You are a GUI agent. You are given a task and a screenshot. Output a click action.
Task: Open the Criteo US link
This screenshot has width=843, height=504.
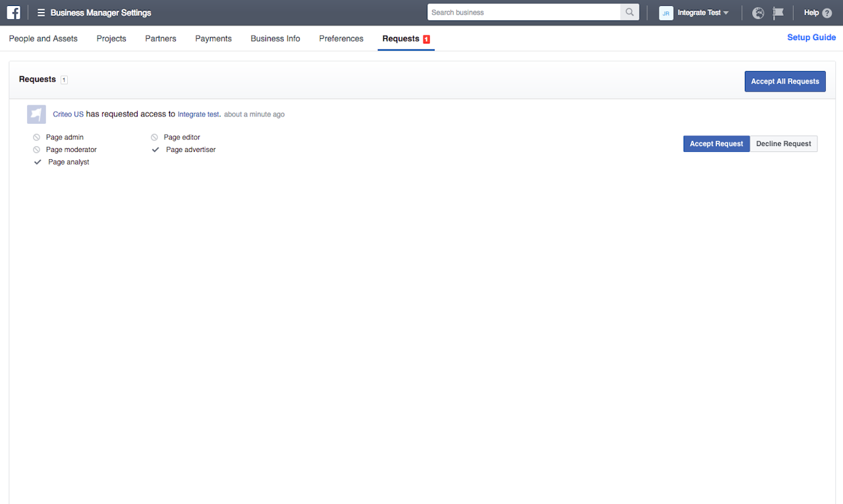(x=68, y=114)
